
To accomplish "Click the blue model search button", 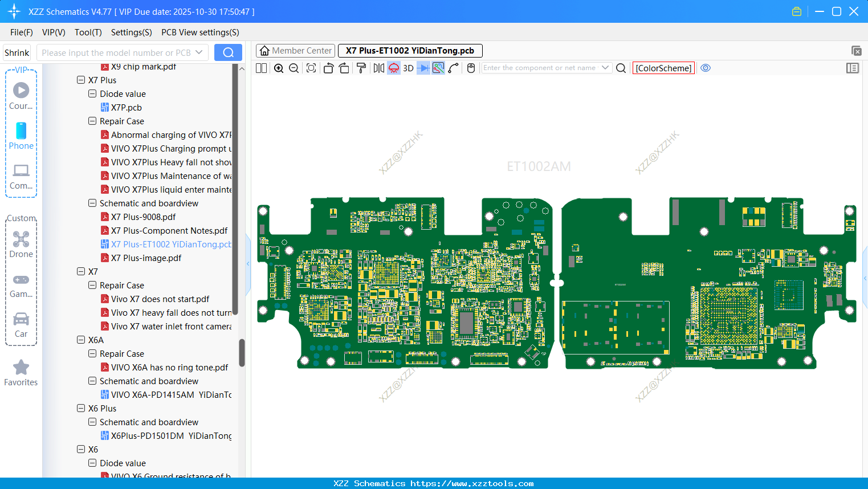I will pos(228,52).
